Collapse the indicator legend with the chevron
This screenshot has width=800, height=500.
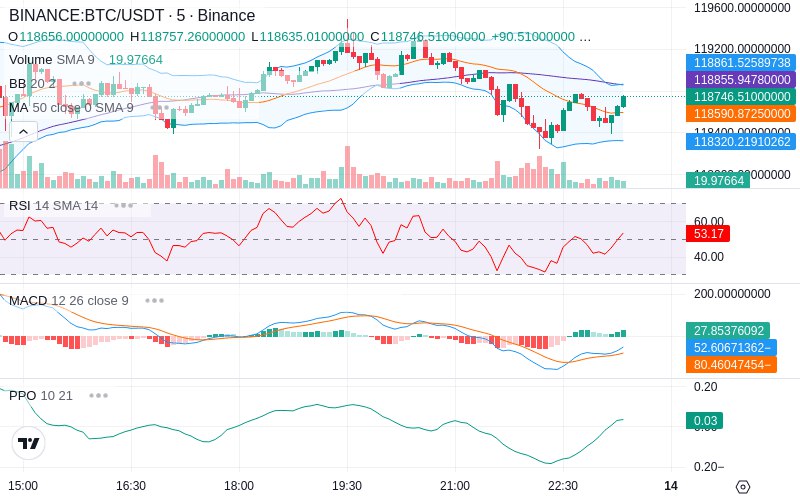coord(23,132)
